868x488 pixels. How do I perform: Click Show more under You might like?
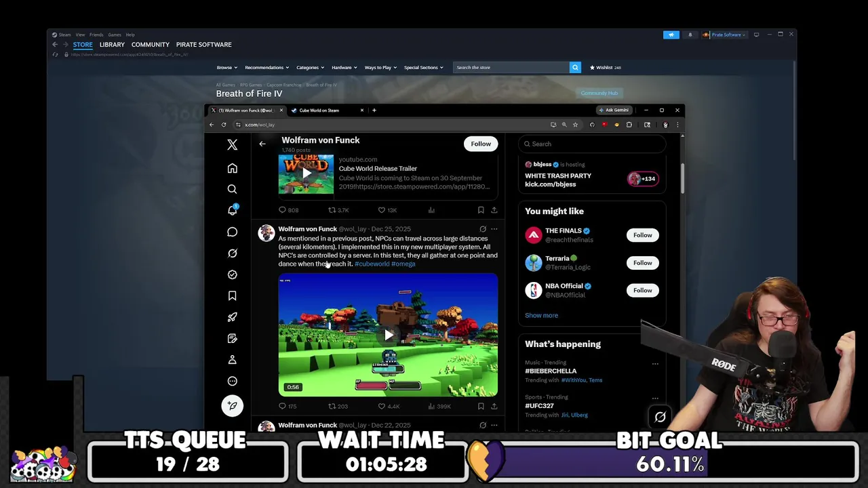click(541, 315)
